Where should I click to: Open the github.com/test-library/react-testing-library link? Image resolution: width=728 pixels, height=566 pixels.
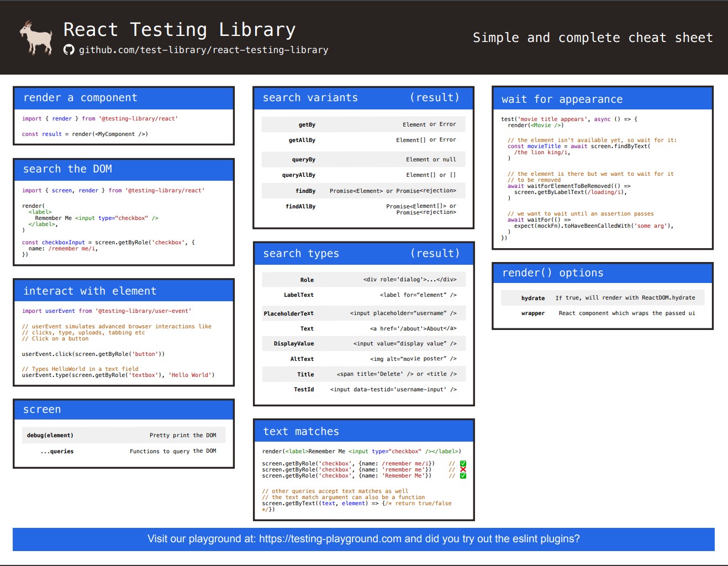(x=203, y=50)
